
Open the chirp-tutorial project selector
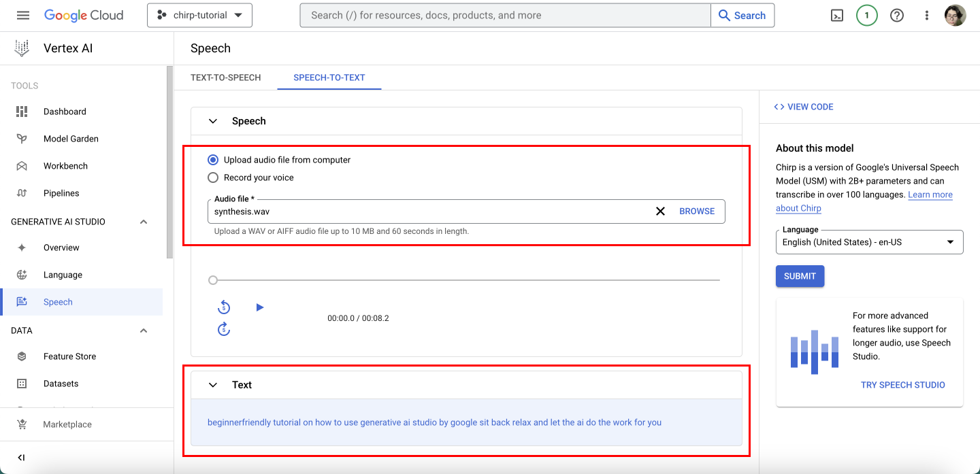coord(199,15)
